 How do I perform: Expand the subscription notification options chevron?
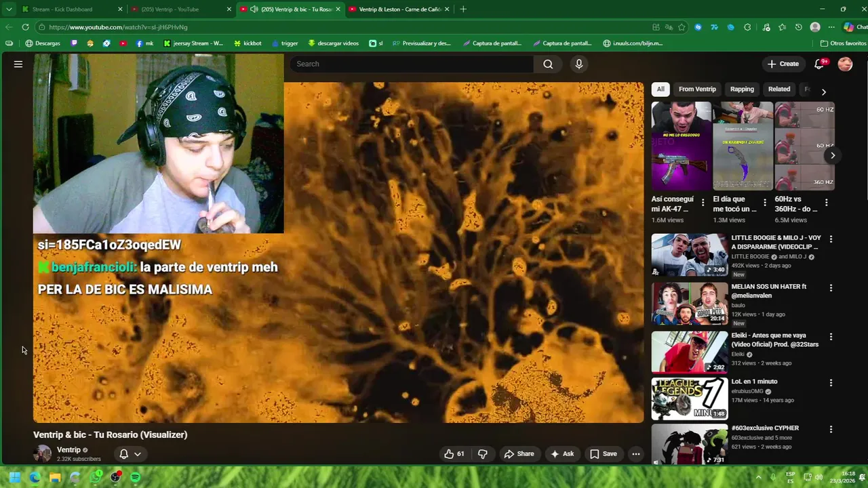point(138,454)
